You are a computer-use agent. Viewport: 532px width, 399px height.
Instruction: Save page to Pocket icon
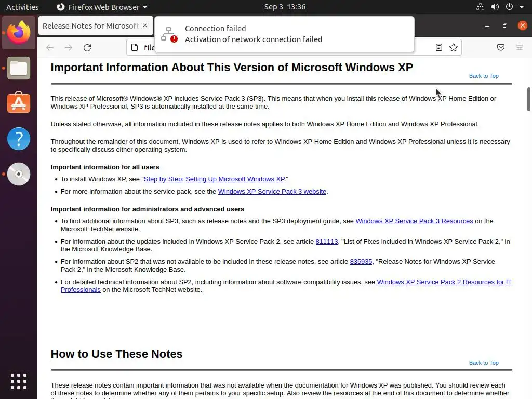coord(500,47)
